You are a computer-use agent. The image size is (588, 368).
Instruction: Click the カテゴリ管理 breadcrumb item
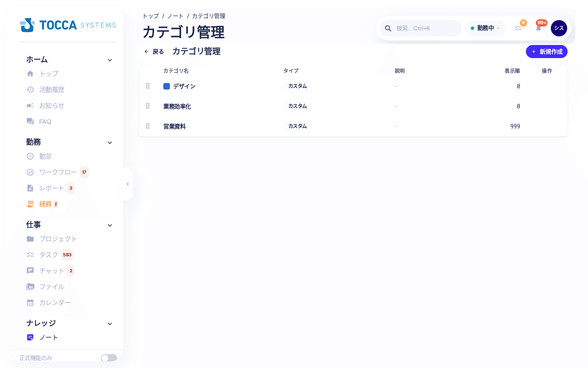[x=209, y=16]
